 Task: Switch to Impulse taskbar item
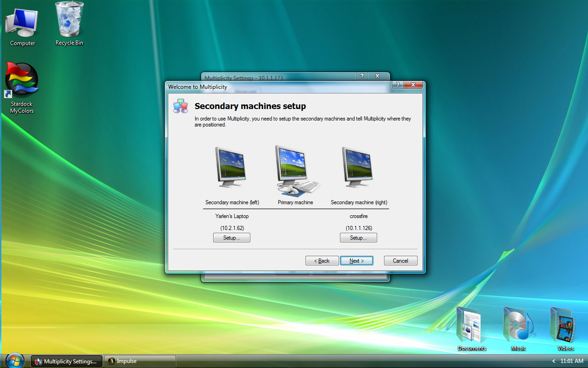tap(140, 361)
